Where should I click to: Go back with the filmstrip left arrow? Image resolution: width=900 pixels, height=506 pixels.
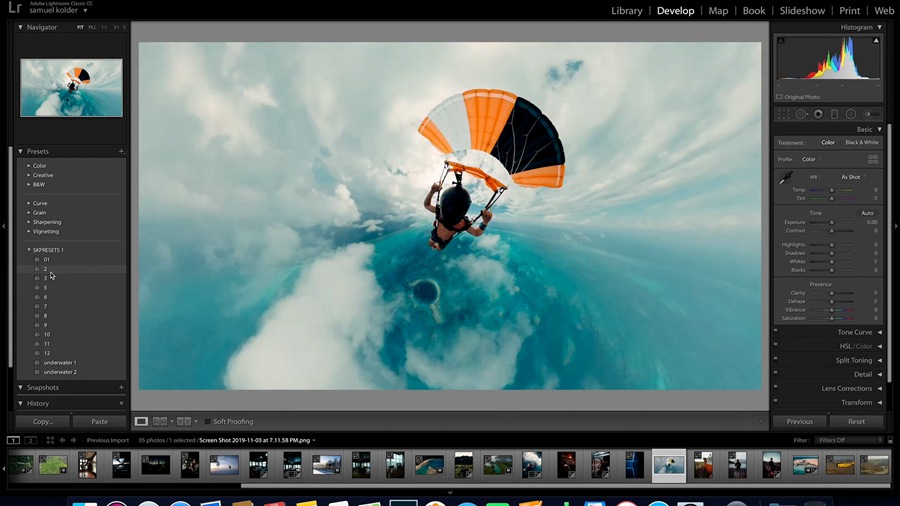click(63, 440)
